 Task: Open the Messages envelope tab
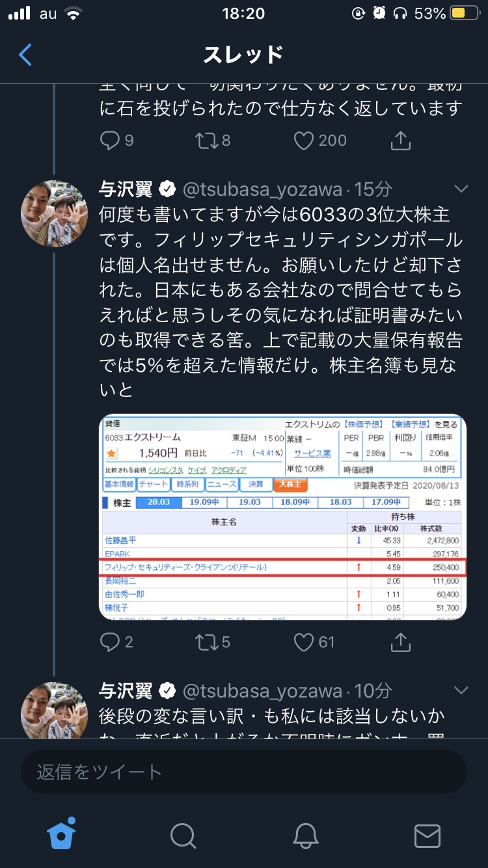coord(427,835)
